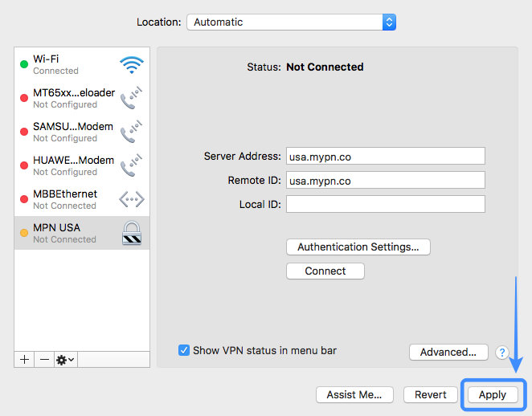Click into the Server Address field

386,156
